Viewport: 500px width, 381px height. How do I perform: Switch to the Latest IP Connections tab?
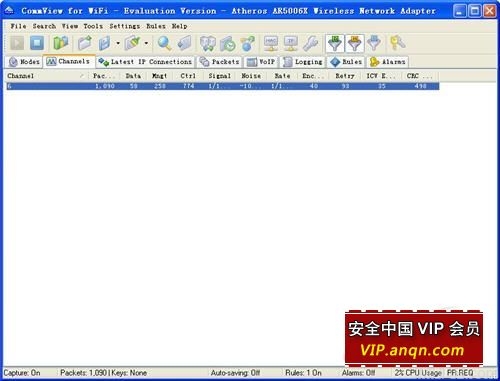pyautogui.click(x=145, y=62)
